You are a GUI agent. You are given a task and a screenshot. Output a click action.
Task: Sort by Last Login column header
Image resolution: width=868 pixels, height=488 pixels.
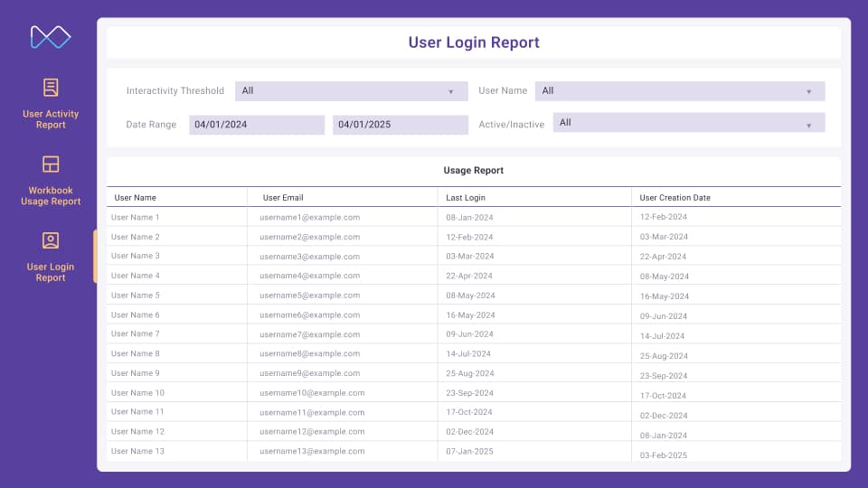(x=466, y=198)
